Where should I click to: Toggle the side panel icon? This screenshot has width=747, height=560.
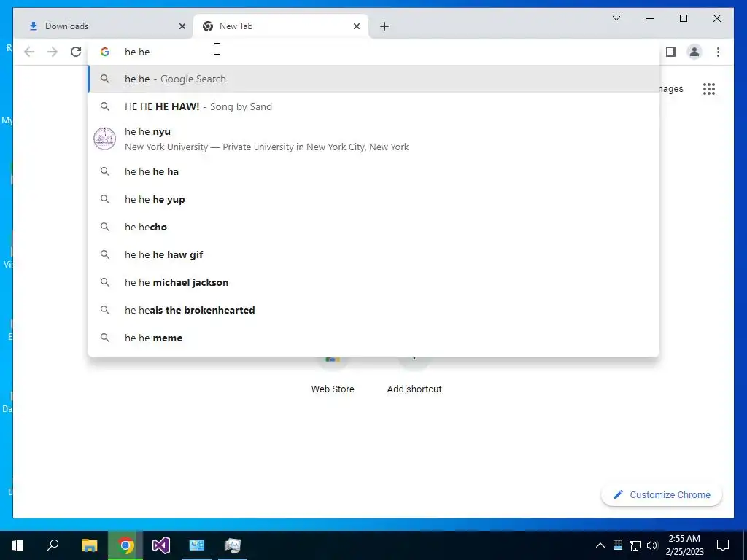(x=671, y=52)
